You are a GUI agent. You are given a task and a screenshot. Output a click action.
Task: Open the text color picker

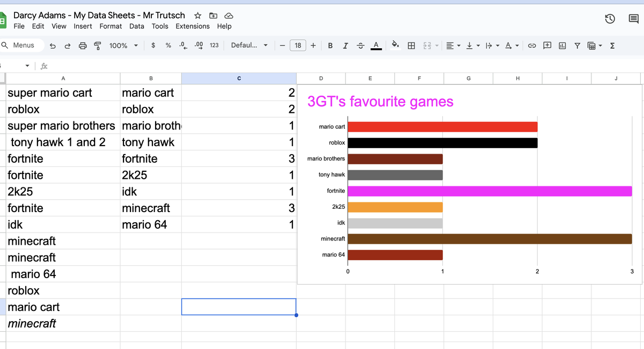[376, 46]
